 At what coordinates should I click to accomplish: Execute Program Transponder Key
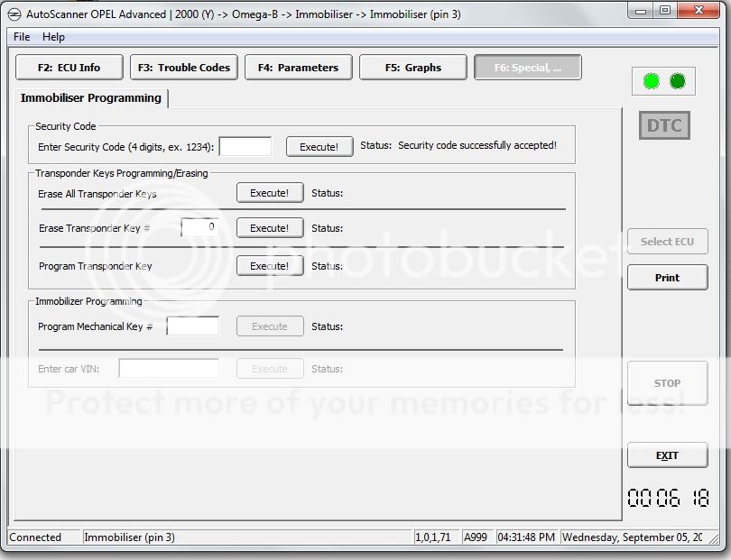click(269, 266)
